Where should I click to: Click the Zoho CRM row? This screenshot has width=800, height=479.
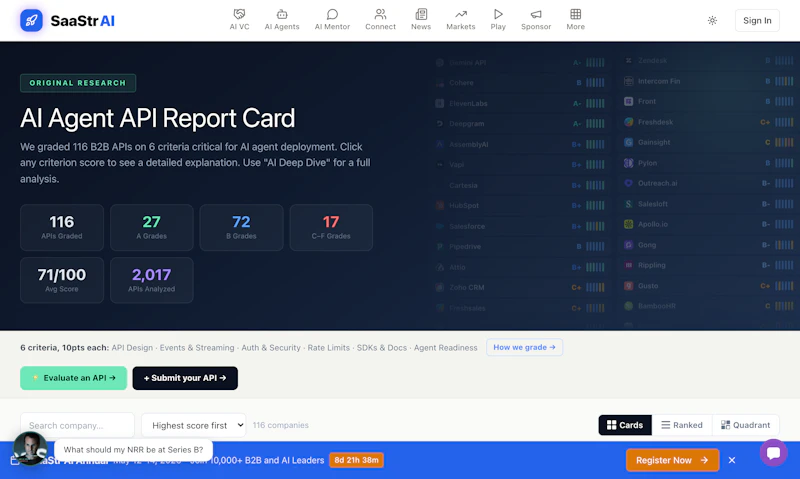click(x=520, y=287)
